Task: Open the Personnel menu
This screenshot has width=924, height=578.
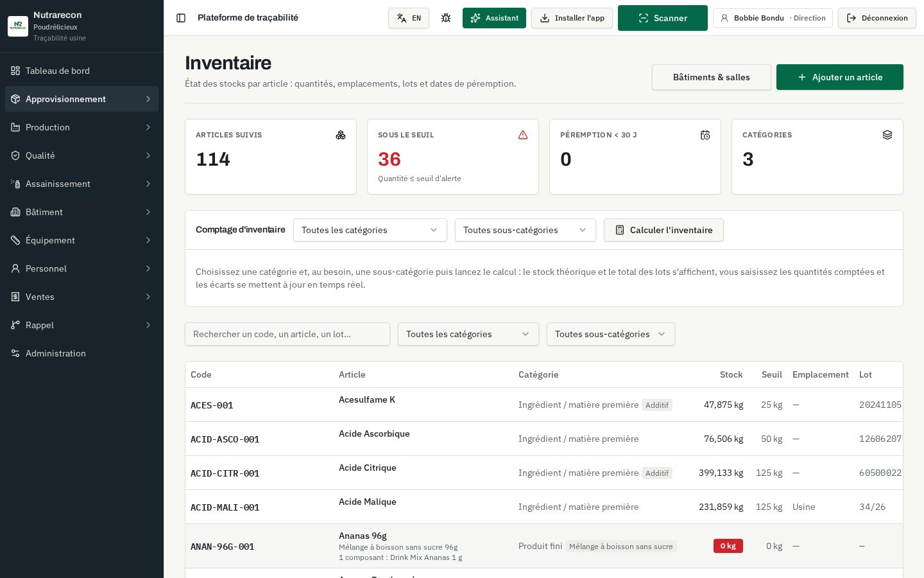Action: (81, 268)
